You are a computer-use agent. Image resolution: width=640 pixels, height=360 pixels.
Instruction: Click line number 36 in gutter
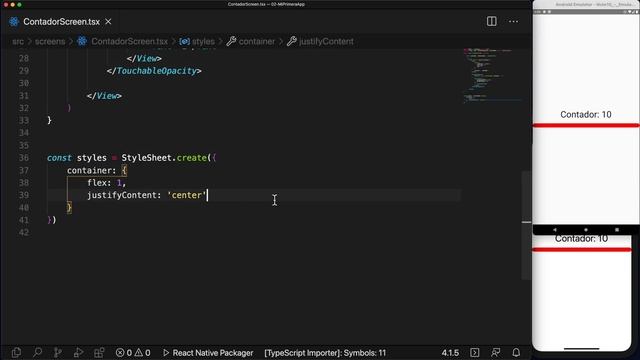pos(24,158)
